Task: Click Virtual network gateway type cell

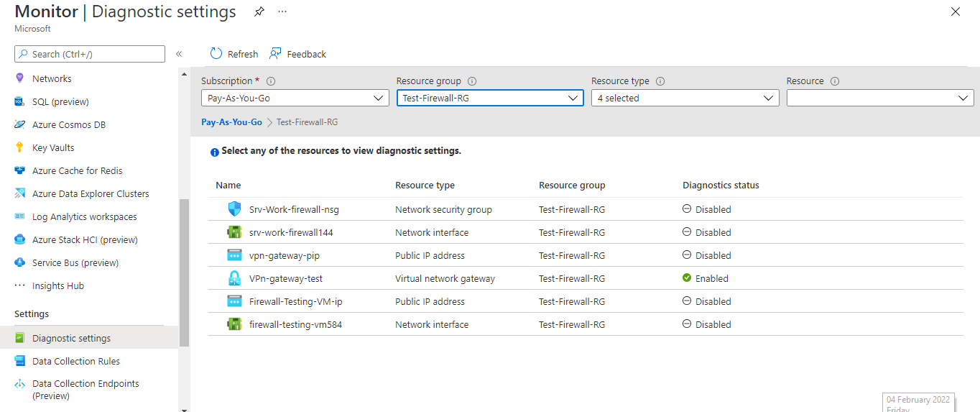Action: pyautogui.click(x=445, y=278)
